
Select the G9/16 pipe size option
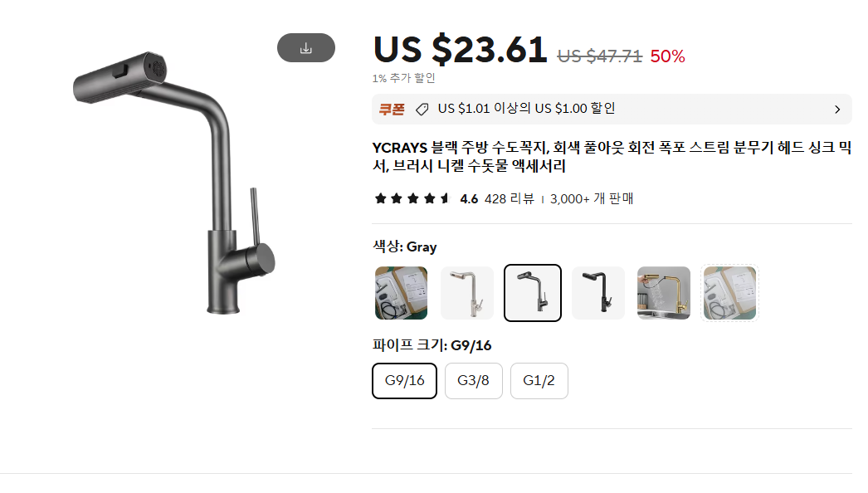404,380
